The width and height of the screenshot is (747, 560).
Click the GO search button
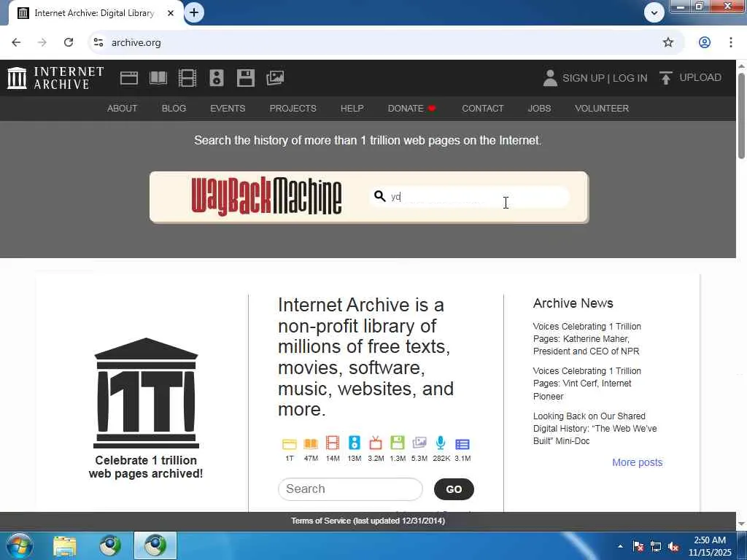click(454, 489)
